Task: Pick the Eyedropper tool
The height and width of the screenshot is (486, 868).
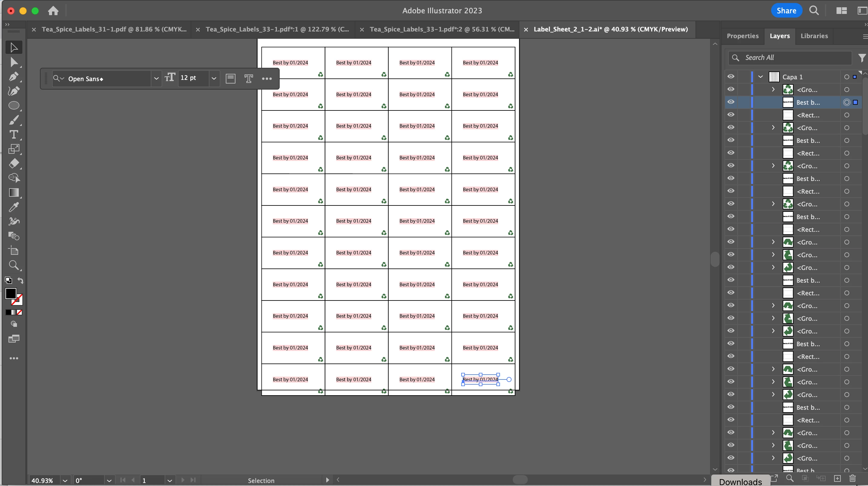Action: click(x=14, y=207)
